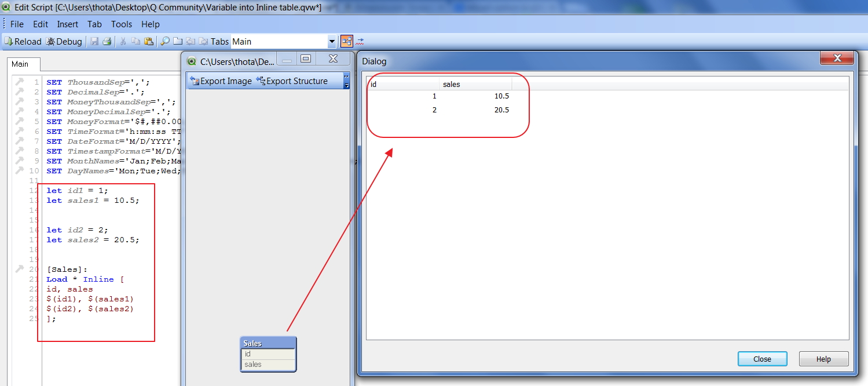Image resolution: width=868 pixels, height=386 pixels.
Task: Click the open folder icon
Action: (177, 41)
